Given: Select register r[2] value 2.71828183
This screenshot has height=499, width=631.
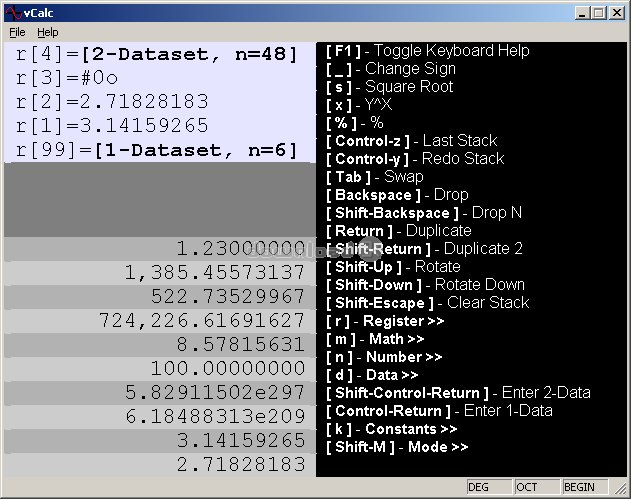Looking at the screenshot, I should coord(112,102).
